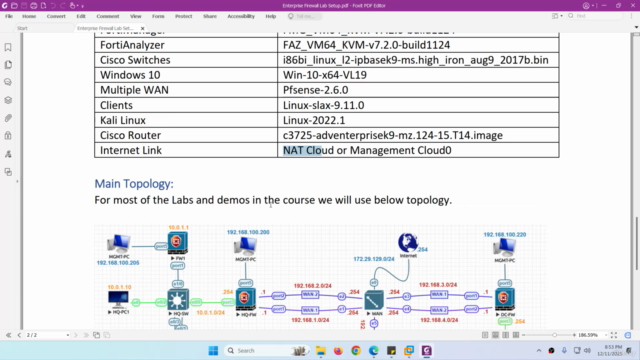The image size is (640, 360).
Task: Click the Redo arrow in title bar
Action: [x=63, y=6]
